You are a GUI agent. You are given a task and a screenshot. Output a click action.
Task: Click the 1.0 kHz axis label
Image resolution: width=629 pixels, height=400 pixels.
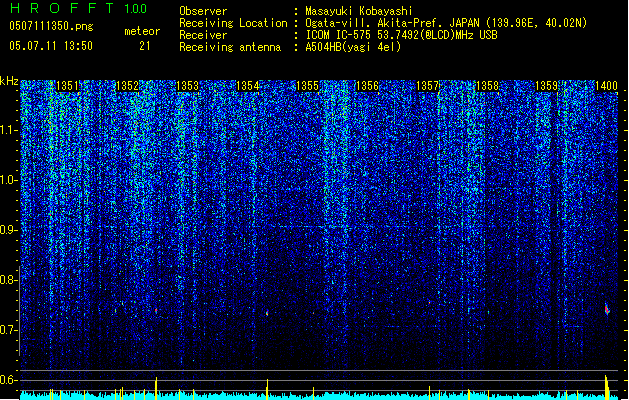point(8,180)
